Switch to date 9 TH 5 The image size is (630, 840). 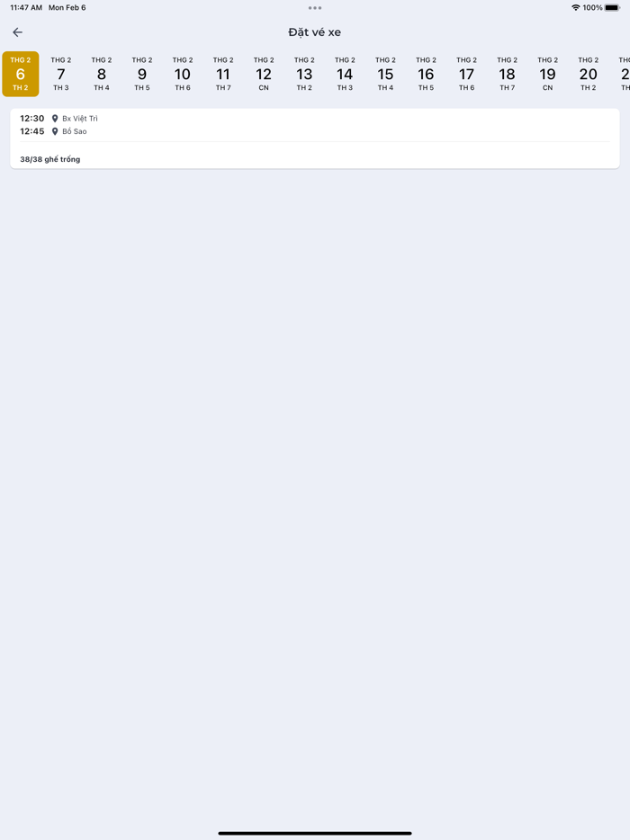tap(142, 74)
